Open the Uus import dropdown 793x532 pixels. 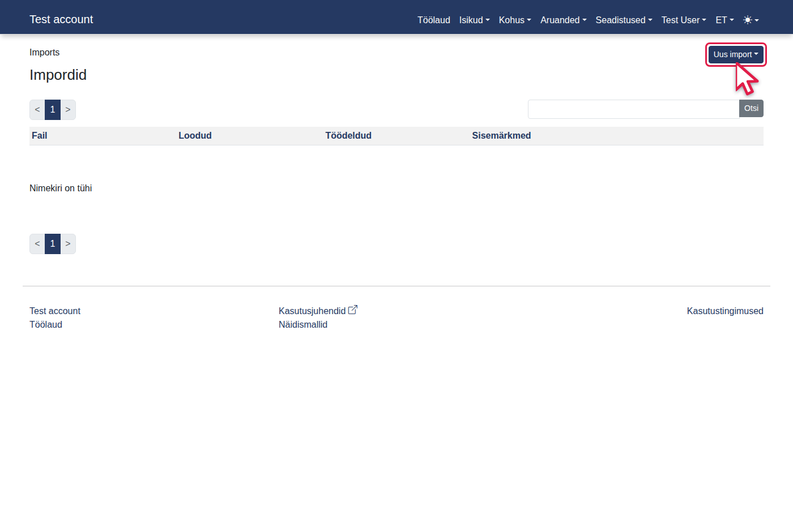tap(736, 54)
